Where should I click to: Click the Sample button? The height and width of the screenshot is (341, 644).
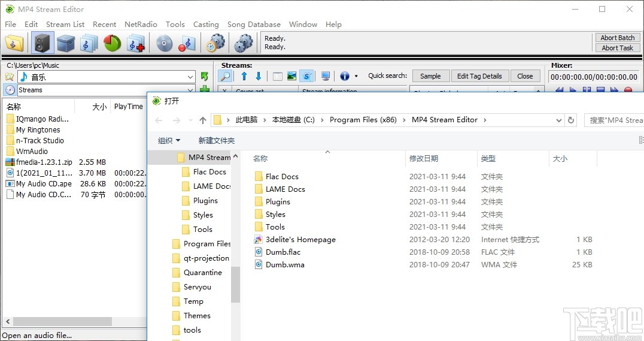430,76
